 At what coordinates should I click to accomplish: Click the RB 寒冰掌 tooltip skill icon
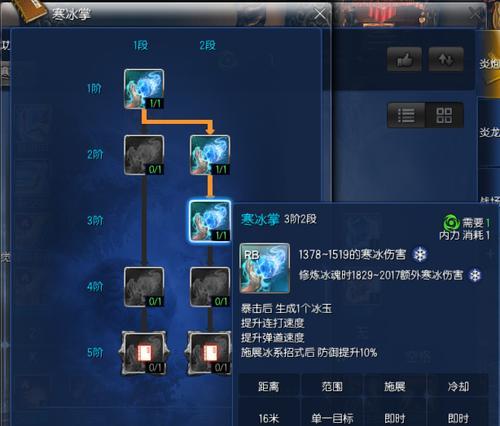tap(265, 268)
